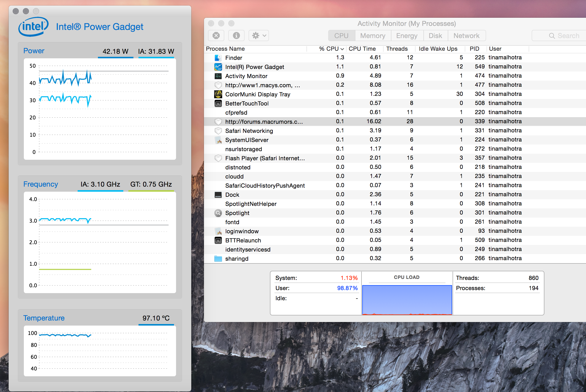The image size is (586, 392).
Task: Select the Intel(R) Power Gadget process icon
Action: [218, 67]
